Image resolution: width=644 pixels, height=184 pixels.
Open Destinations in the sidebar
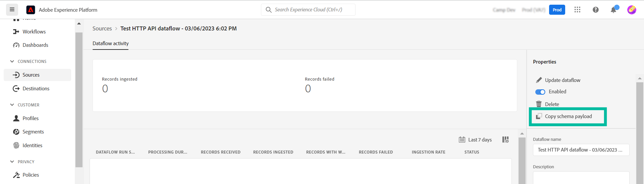click(x=36, y=88)
